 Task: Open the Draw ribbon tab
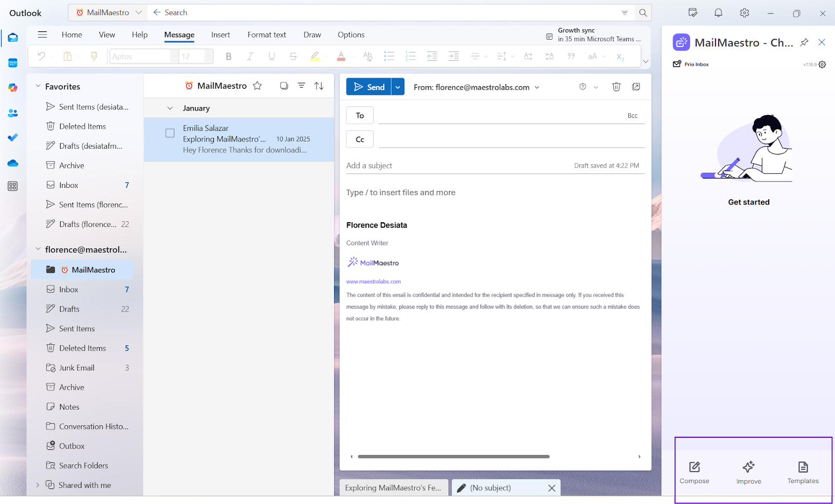312,35
